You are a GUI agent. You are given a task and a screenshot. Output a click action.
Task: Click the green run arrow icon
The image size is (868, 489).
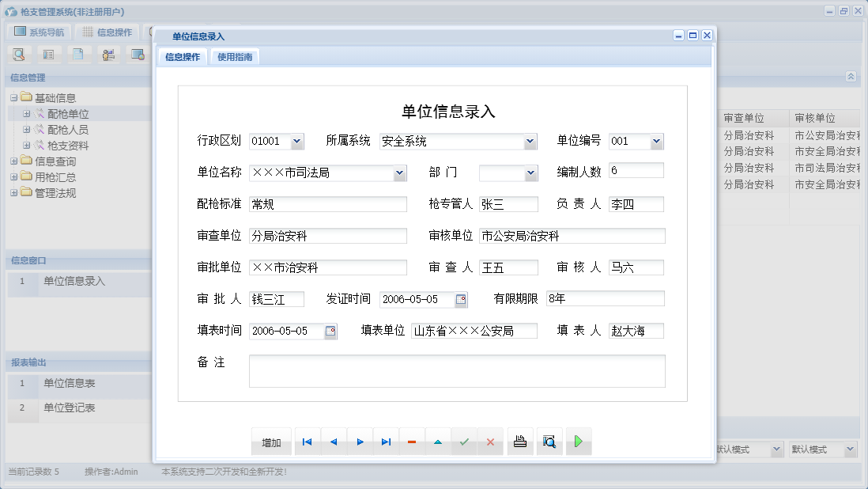tap(578, 442)
